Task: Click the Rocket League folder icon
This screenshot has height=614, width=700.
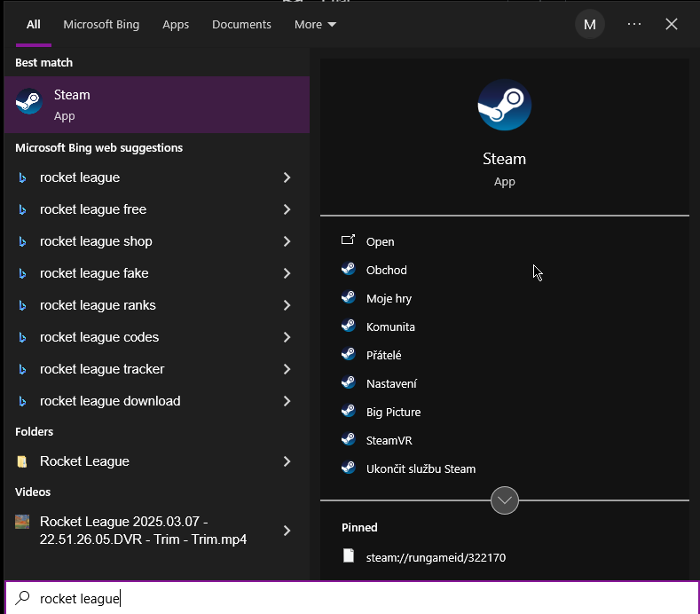Action: (x=22, y=461)
